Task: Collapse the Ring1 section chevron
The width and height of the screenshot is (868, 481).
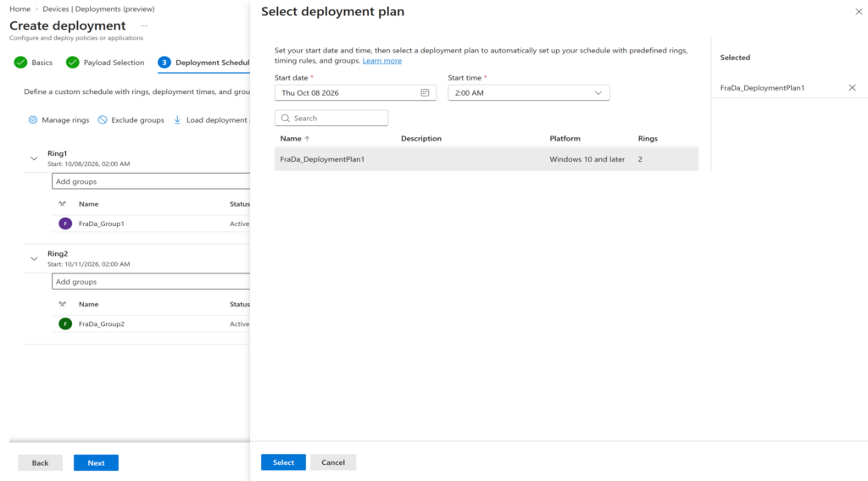Action: [x=34, y=158]
